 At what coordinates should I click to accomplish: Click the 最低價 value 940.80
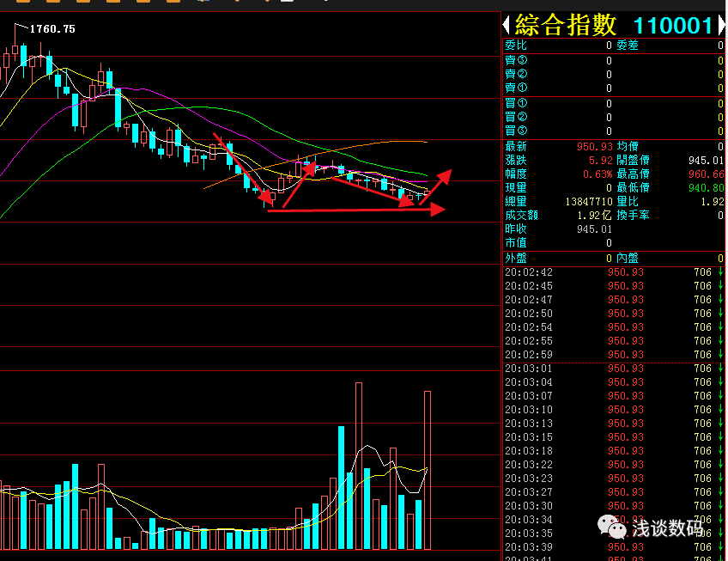707,188
